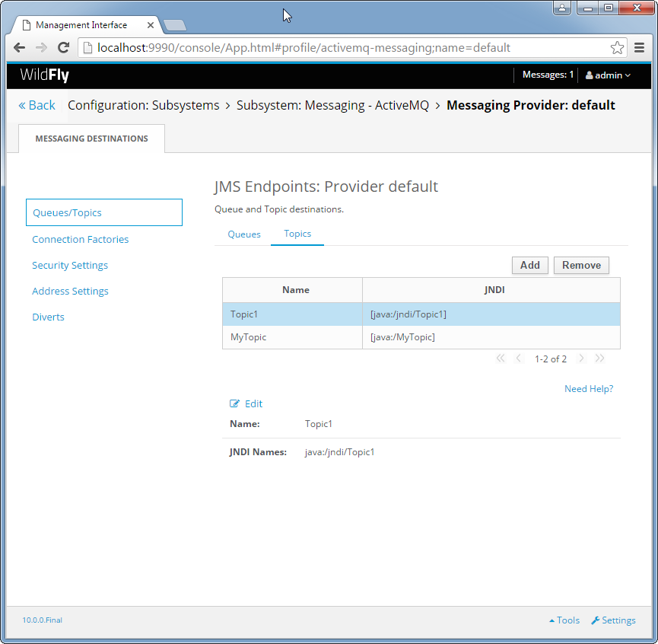658x644 pixels.
Task: Open the Messages: 1 notification
Action: 548,75
